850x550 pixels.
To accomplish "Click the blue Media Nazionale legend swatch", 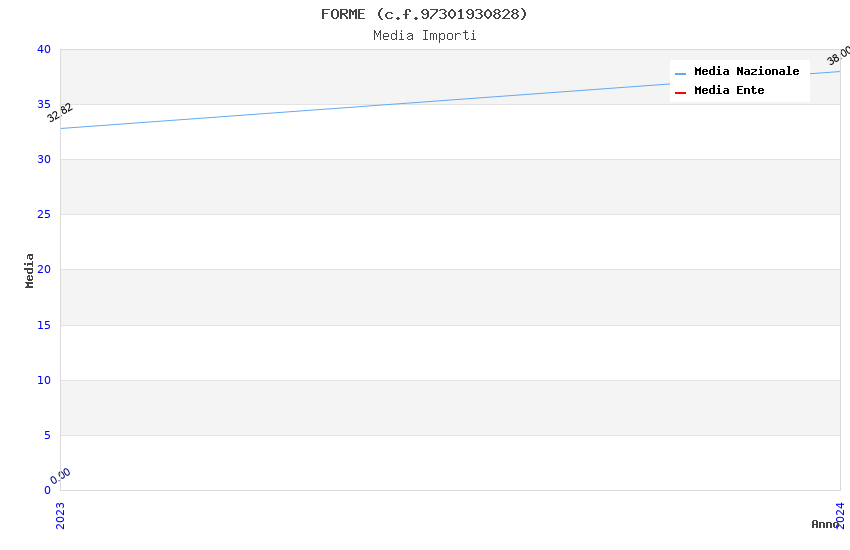I will 680,73.
